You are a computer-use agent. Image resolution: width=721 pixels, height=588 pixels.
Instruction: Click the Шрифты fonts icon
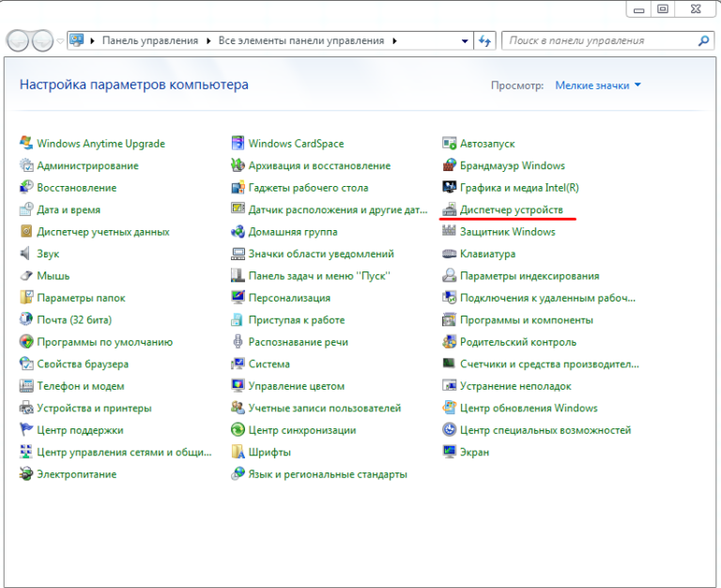(x=238, y=452)
